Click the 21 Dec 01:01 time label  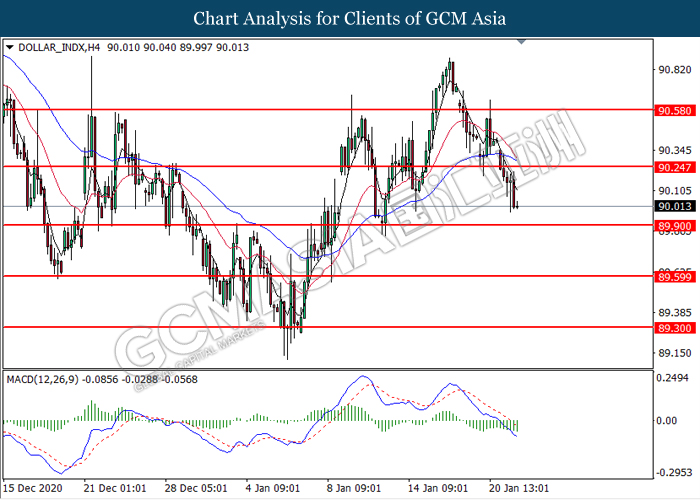point(115,488)
